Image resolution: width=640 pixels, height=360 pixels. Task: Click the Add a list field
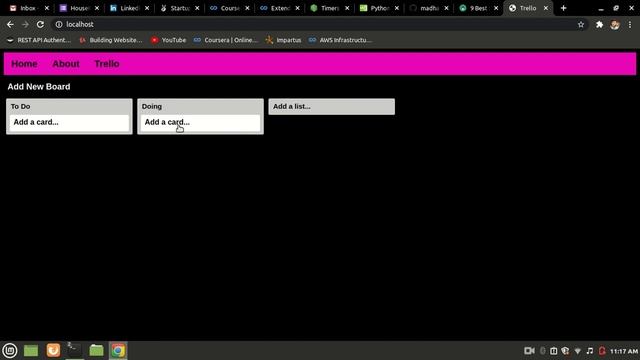(331, 107)
